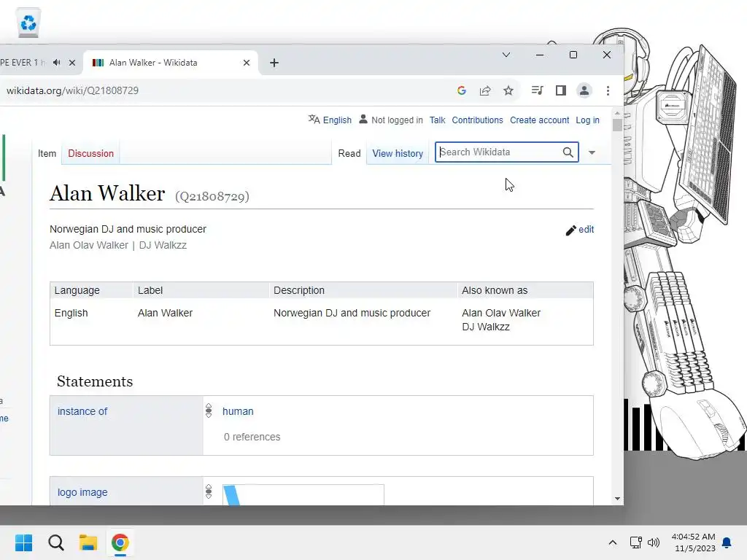The image size is (747, 560).
Task: Open the Discussion tab
Action: point(90,153)
